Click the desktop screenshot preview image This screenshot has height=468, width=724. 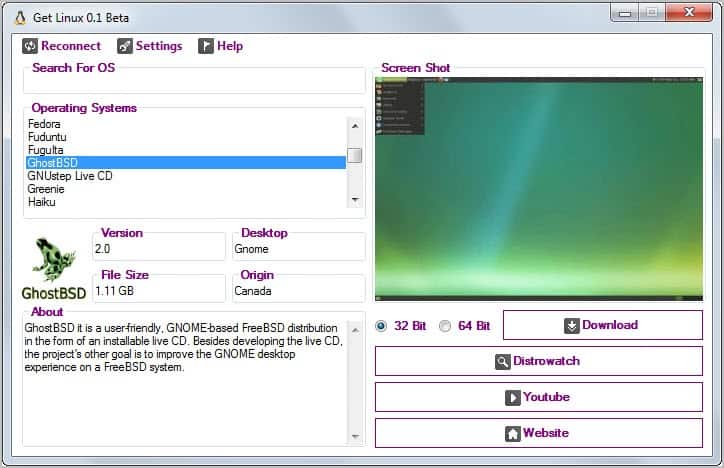tap(539, 189)
